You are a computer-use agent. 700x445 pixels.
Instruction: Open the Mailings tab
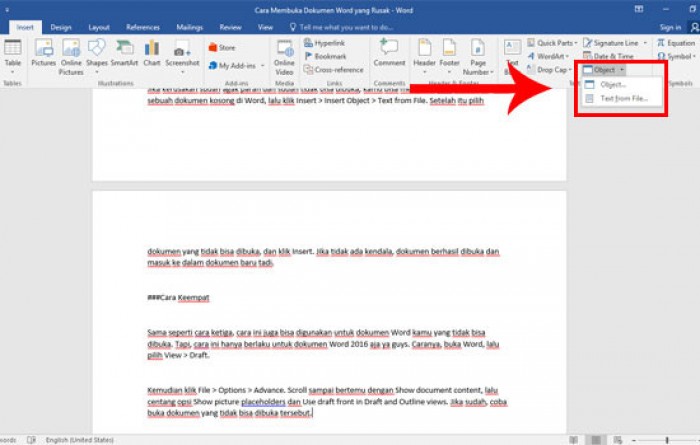(x=189, y=27)
